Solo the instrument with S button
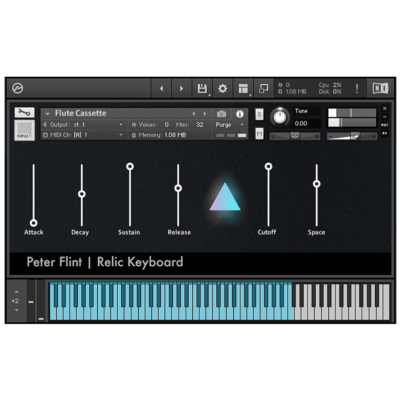This screenshot has width=400, height=400. 259,114
